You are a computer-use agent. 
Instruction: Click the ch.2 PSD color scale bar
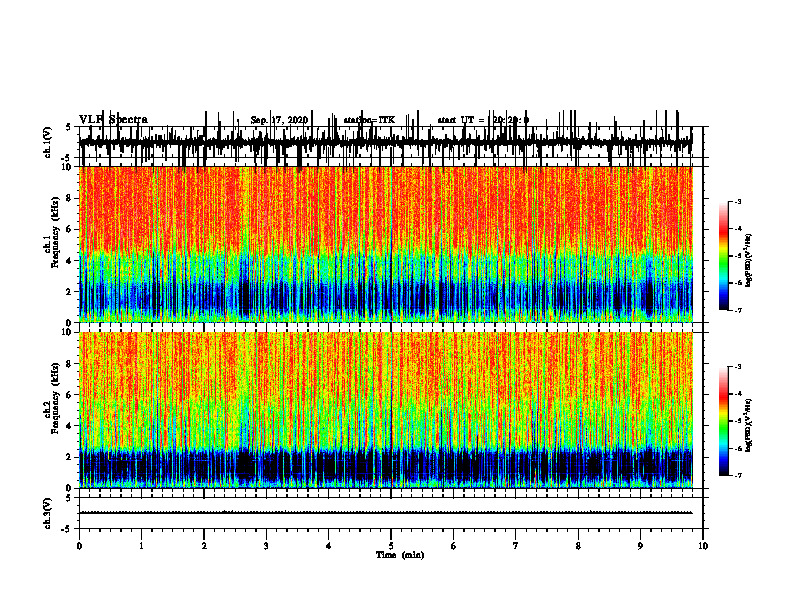(x=724, y=421)
